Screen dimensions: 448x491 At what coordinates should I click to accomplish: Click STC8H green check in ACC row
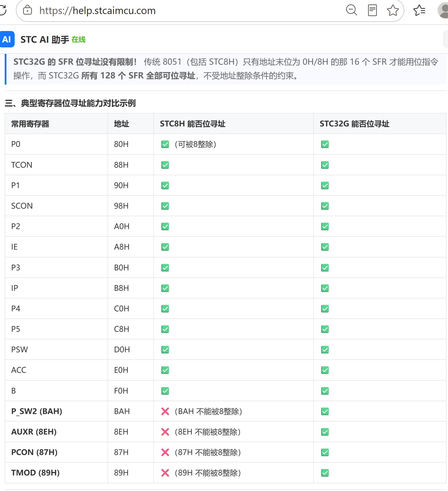pos(165,370)
